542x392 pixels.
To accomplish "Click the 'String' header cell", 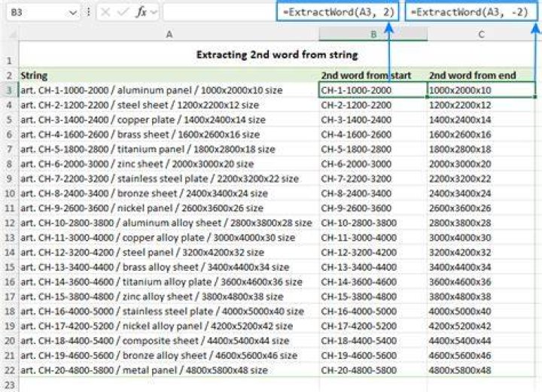I will 169,75.
